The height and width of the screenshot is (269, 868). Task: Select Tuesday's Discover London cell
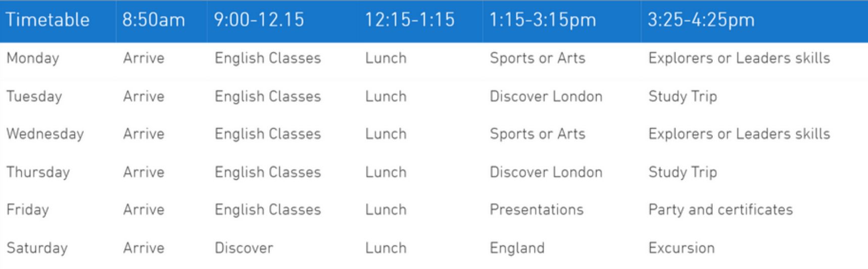coord(546,96)
